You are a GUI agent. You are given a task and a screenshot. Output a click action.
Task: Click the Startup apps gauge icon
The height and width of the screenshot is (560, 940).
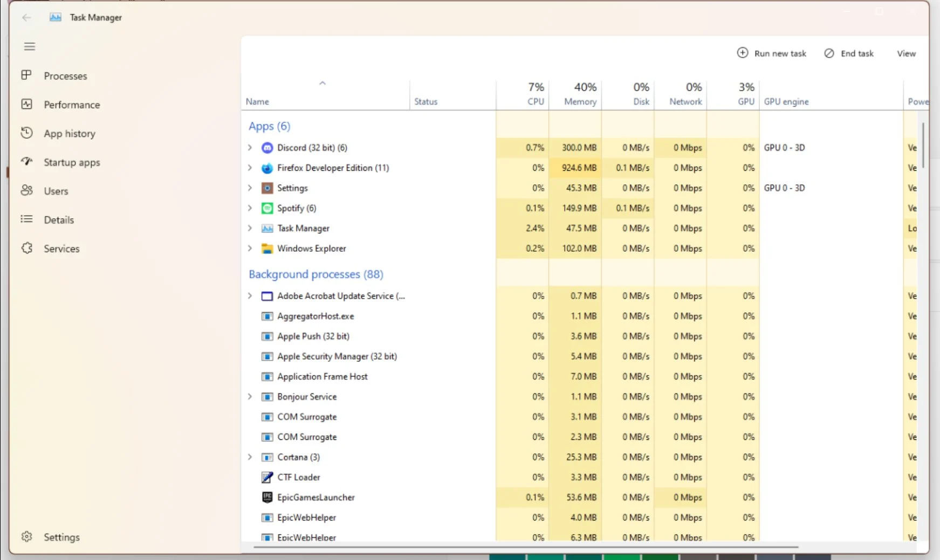[26, 161]
